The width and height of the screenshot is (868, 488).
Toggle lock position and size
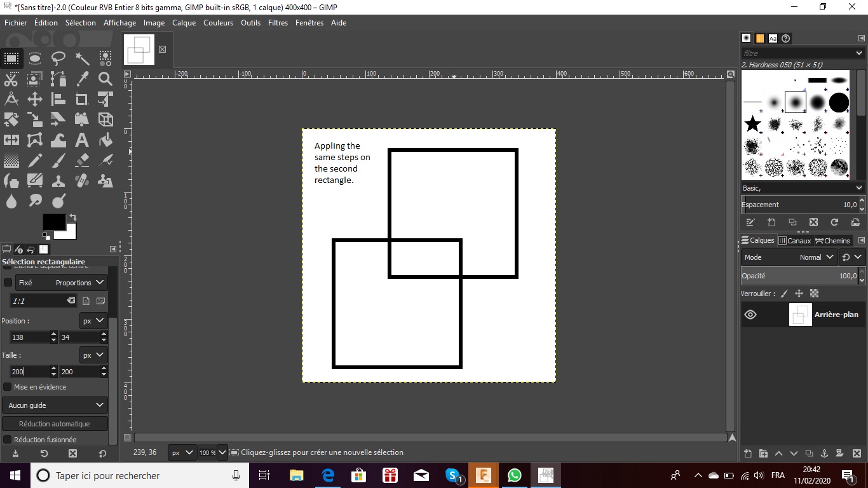[799, 294]
